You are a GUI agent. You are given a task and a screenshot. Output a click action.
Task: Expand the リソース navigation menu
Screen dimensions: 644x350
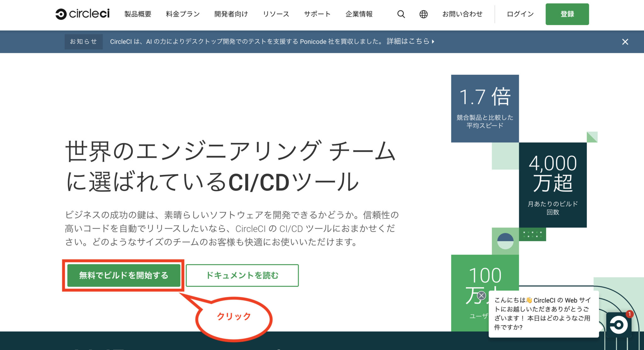tap(276, 14)
